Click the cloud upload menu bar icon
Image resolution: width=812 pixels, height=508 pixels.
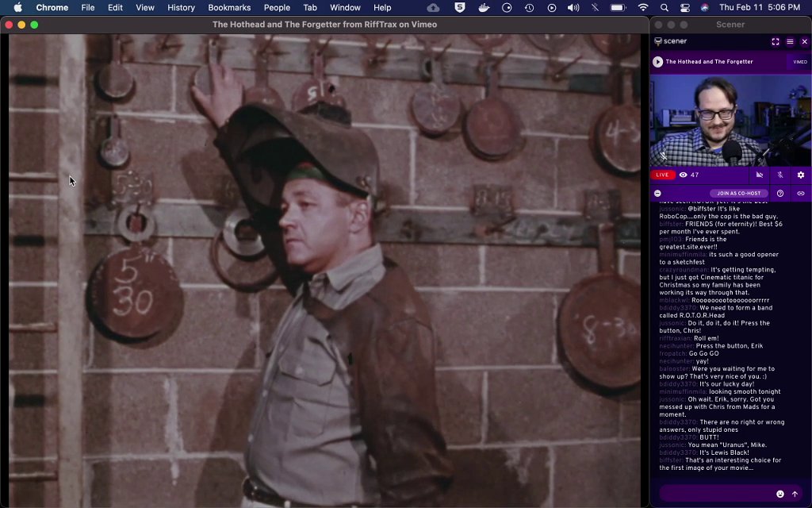(x=433, y=7)
